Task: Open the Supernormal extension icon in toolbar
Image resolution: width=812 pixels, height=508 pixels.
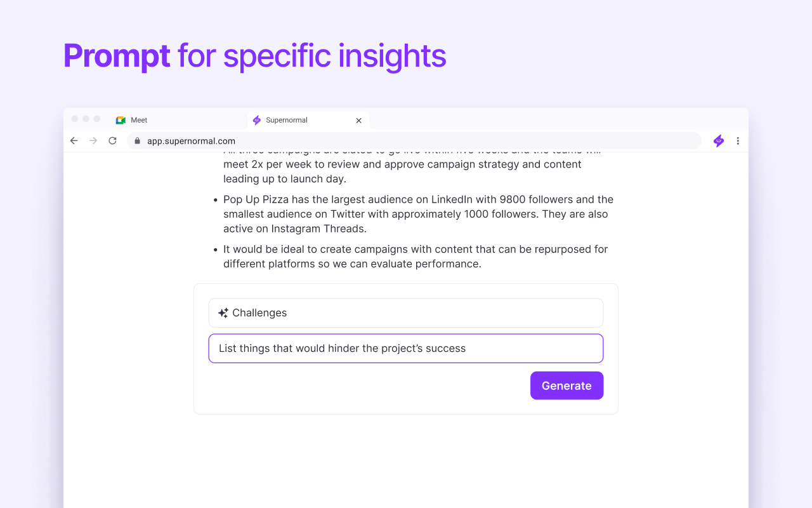Action: [x=719, y=141]
